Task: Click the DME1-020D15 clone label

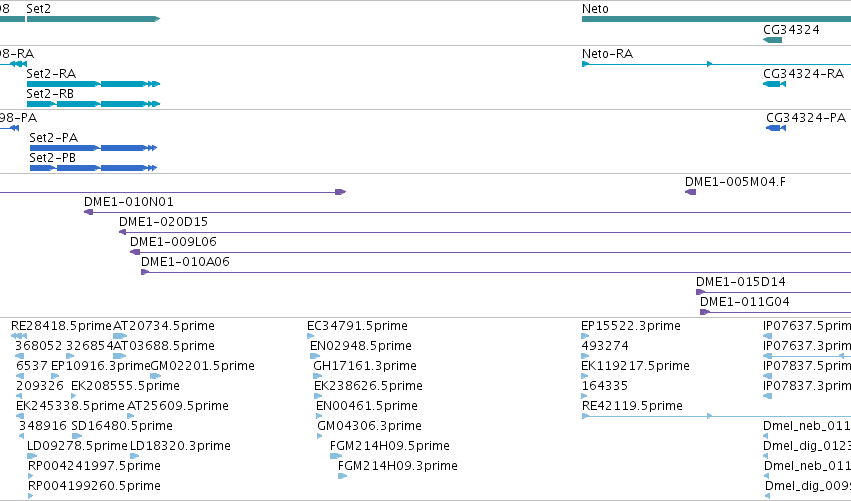Action: 163,221
